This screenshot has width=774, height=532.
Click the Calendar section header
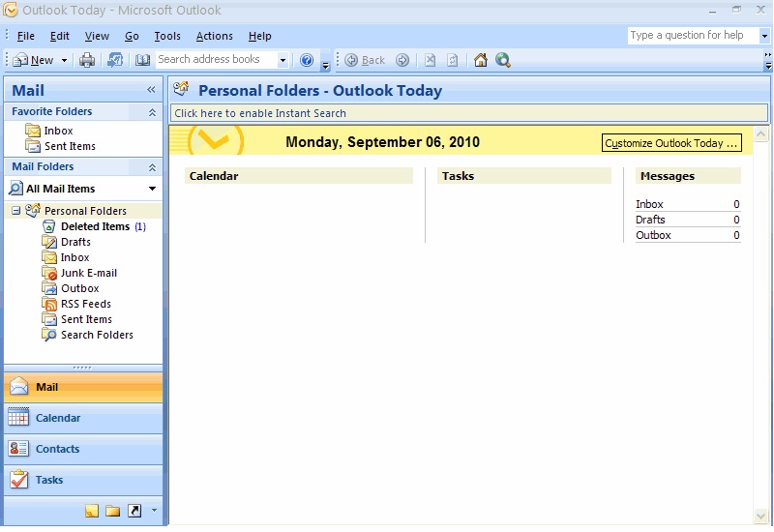pos(299,176)
